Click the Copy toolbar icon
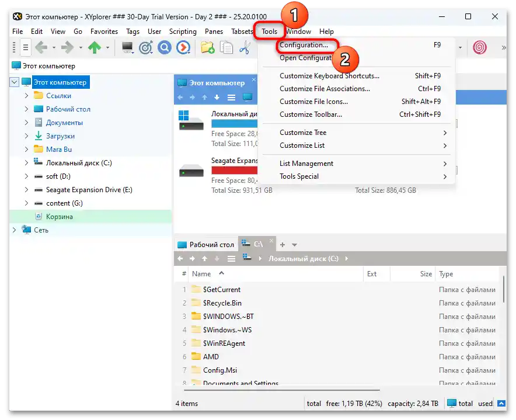This screenshot has height=420, width=516. point(226,47)
